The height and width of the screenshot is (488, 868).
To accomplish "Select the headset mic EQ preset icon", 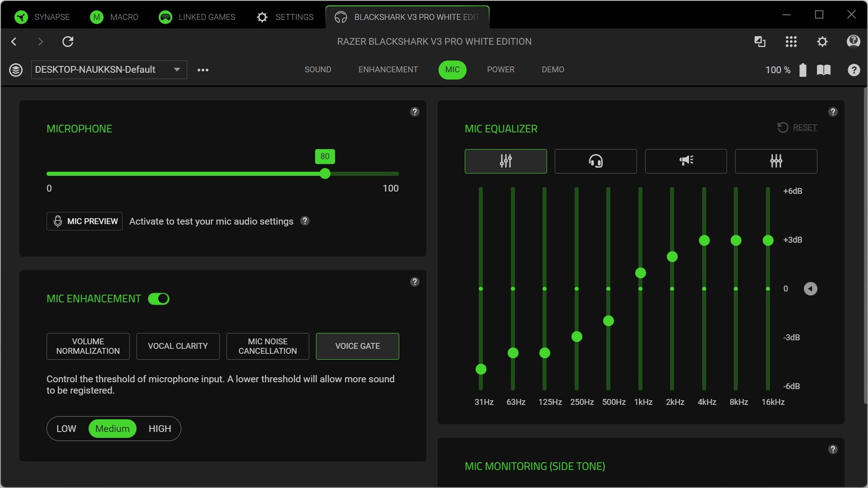I will pyautogui.click(x=595, y=161).
